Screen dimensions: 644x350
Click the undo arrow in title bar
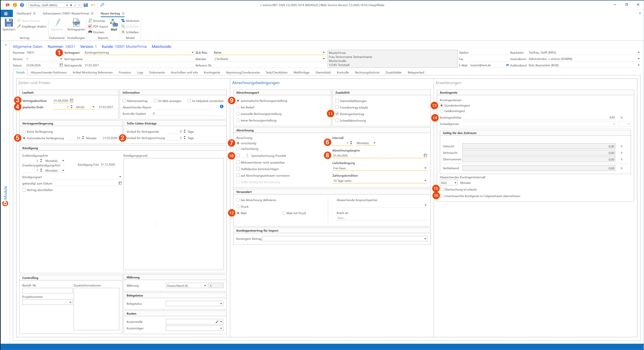[x=93, y=5]
